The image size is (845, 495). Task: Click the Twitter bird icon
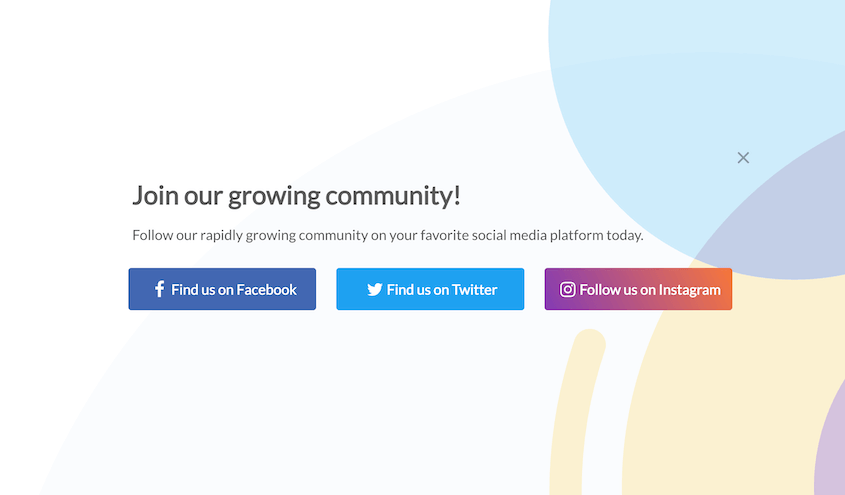pyautogui.click(x=375, y=290)
